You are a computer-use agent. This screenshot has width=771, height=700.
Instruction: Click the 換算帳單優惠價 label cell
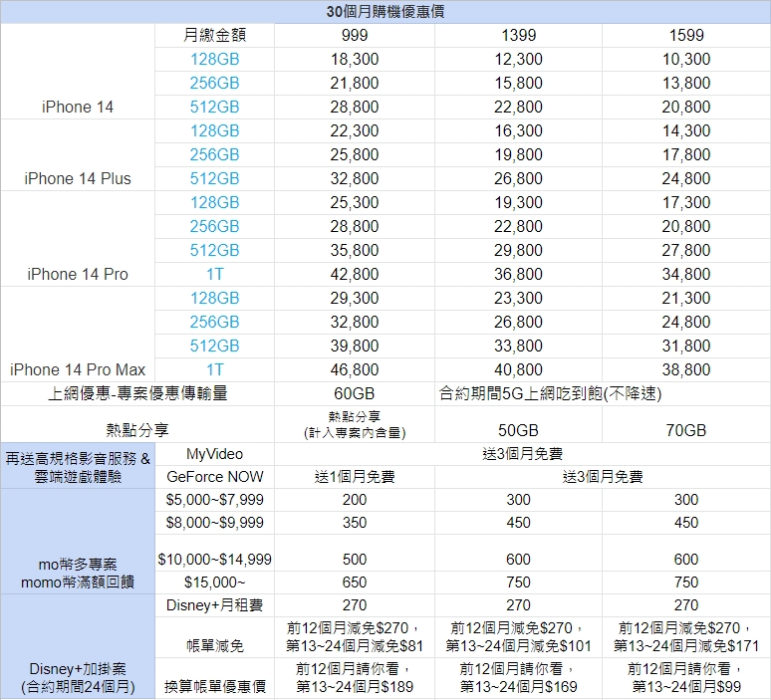pyautogui.click(x=214, y=678)
